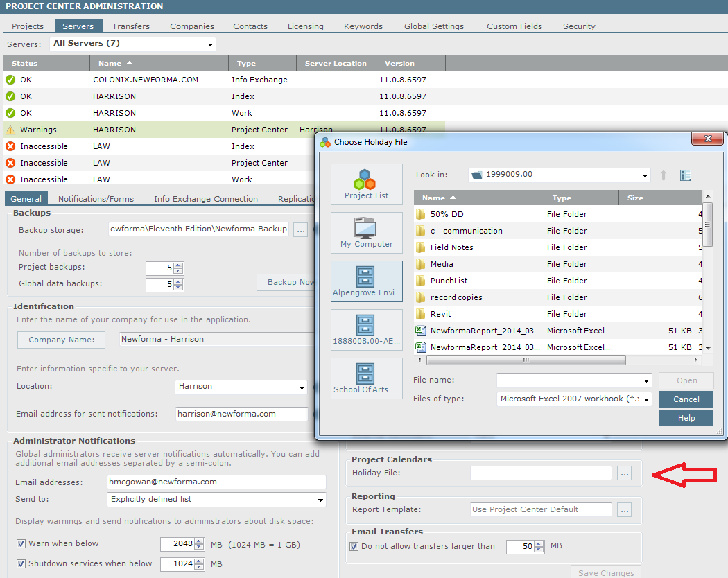This screenshot has width=728, height=578.
Task: Click the Inaccessible icon for LAW Work
Action: [x=10, y=179]
